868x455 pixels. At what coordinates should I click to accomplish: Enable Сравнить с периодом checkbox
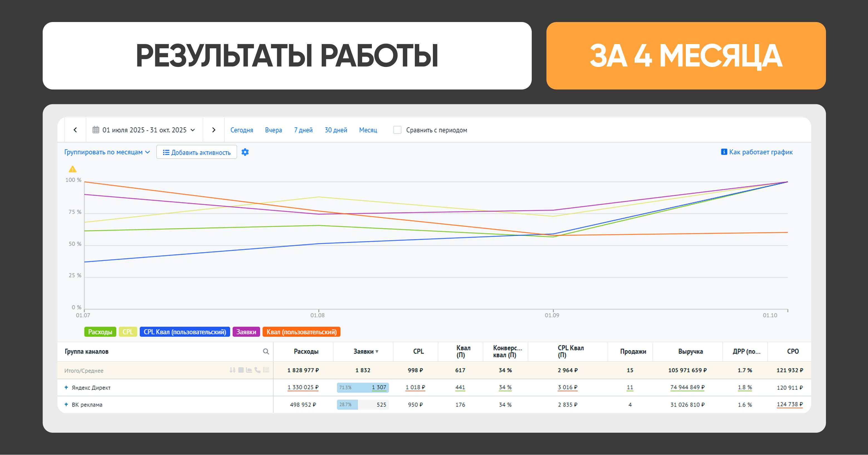click(397, 130)
